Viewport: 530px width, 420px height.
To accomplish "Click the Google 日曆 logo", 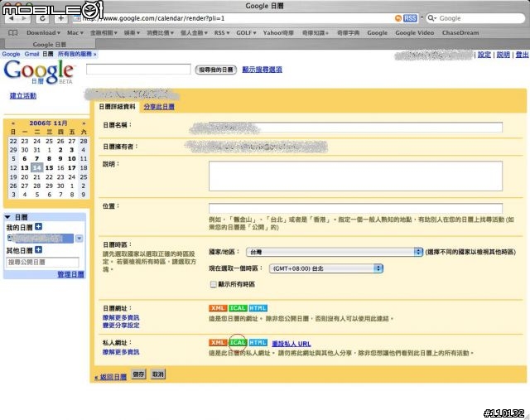I will [x=39, y=72].
